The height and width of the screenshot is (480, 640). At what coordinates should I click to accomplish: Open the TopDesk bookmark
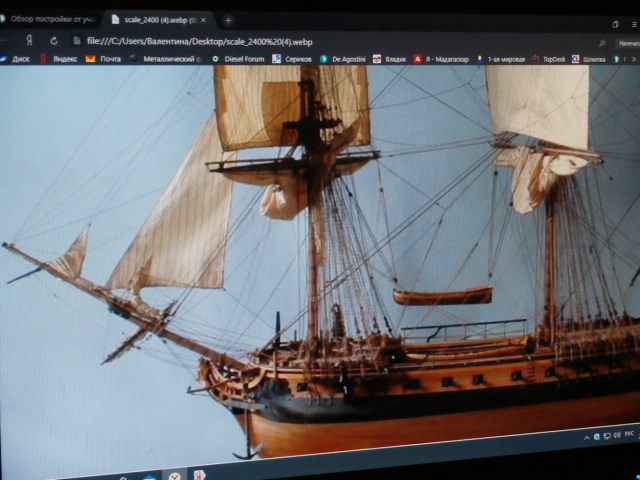pos(554,59)
